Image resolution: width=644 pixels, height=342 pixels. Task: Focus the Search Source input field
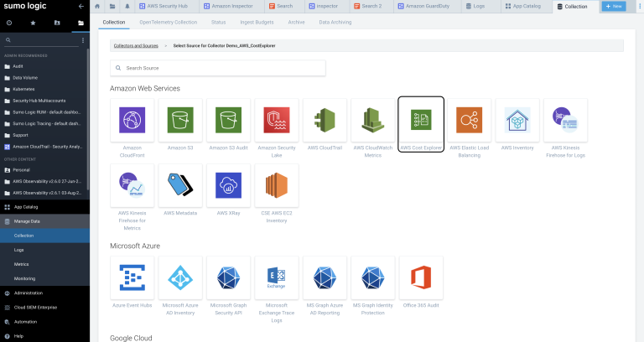[218, 68]
